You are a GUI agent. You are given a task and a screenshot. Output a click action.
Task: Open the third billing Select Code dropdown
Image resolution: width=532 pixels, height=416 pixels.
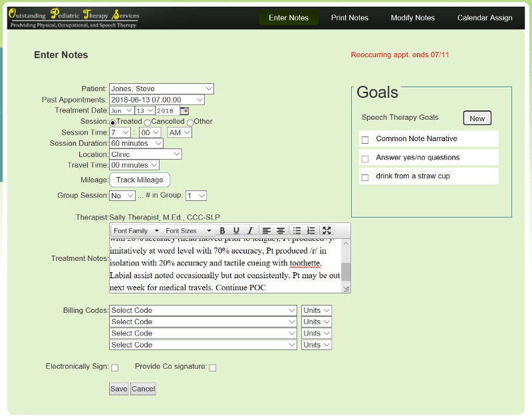[x=203, y=333]
